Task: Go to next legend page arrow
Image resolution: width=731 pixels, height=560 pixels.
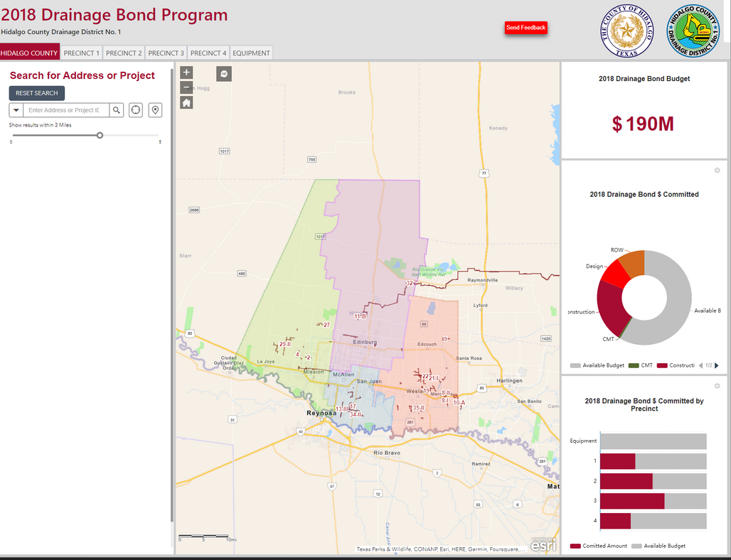Action: tap(717, 365)
